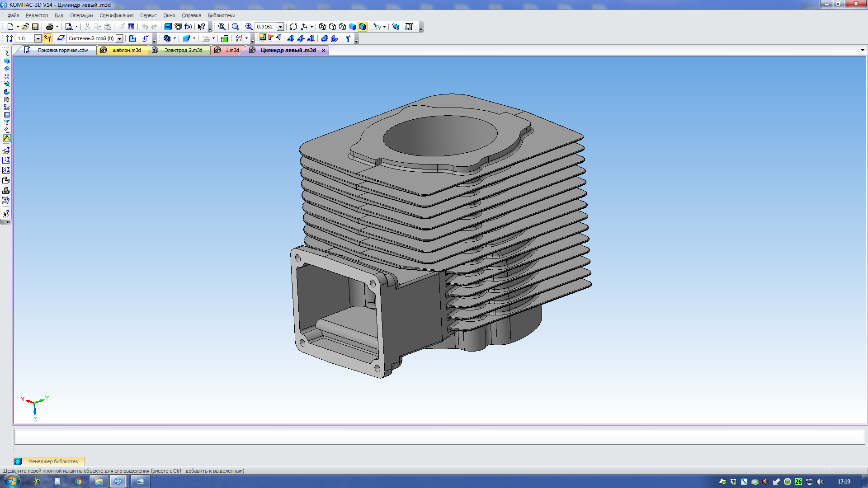This screenshot has height=488, width=868.
Task: Click the Print icon
Action: point(50,27)
